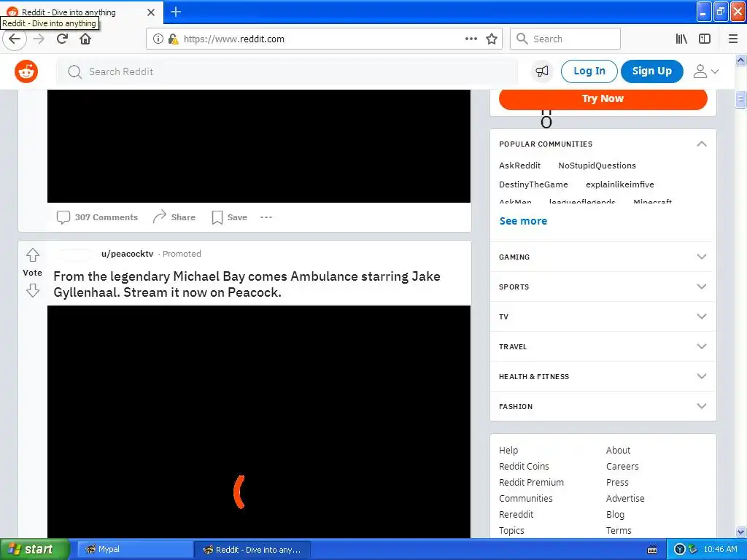Bookmark this page with the star icon
The height and width of the screenshot is (560, 747).
coord(492,39)
